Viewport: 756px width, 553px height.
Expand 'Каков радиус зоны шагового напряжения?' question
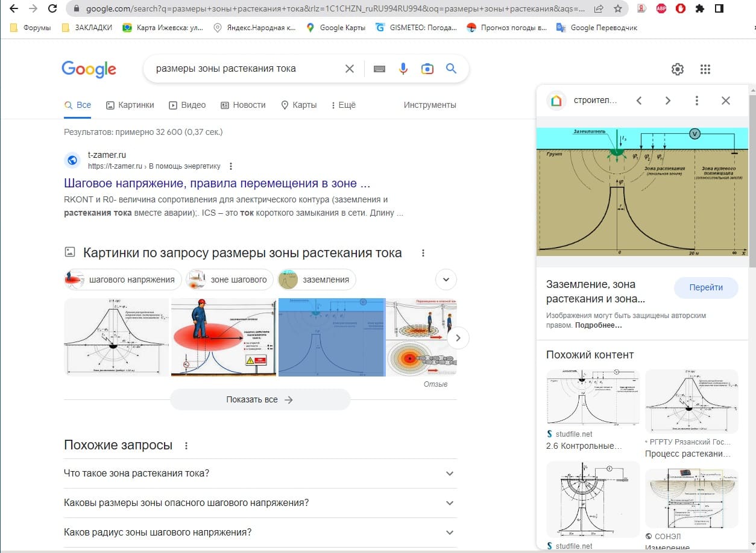449,533
